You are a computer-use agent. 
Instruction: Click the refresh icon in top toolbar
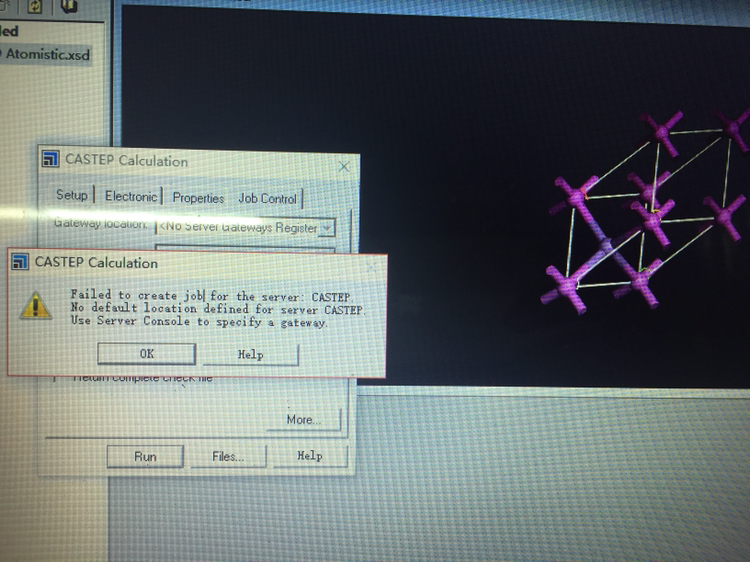34,6
